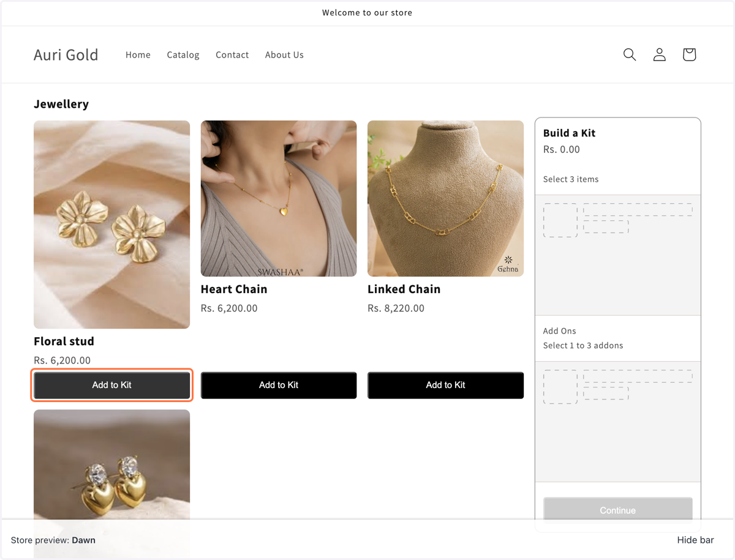Viewport: 735px width, 560px height.
Task: Click the Rs. 8,220.00 price
Action: (396, 308)
